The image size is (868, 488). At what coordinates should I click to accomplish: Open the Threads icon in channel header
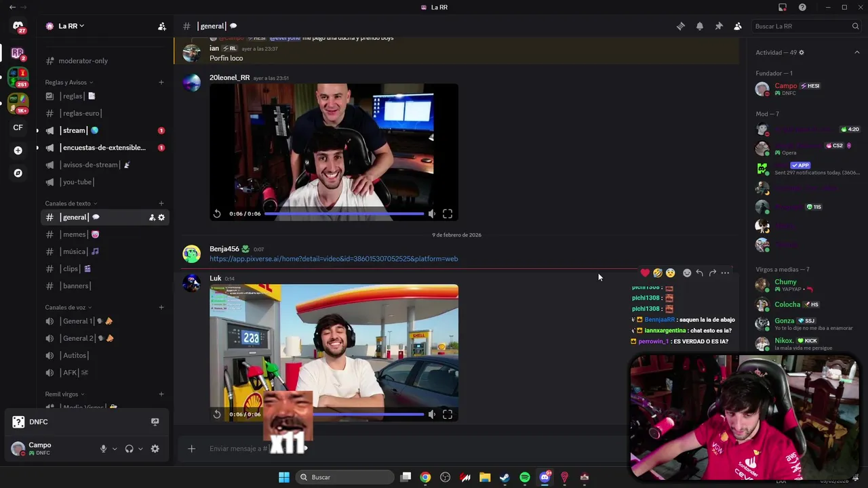click(x=681, y=26)
